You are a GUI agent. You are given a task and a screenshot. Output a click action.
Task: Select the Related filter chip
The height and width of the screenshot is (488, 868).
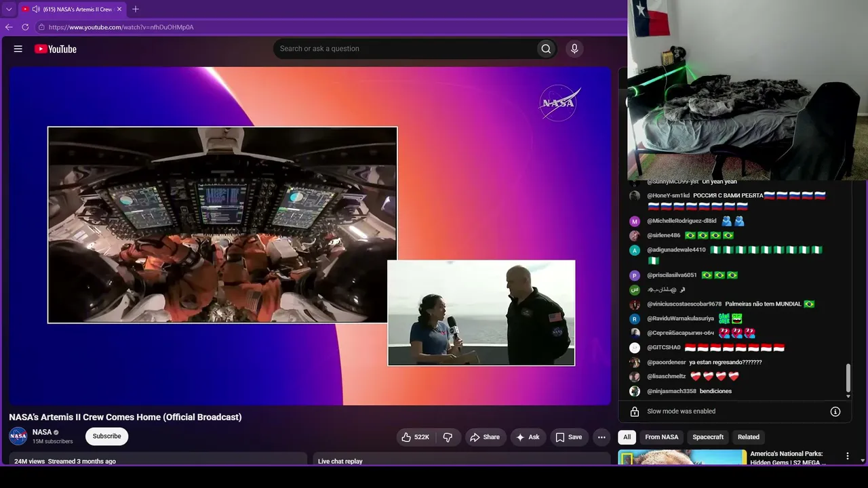click(x=749, y=437)
